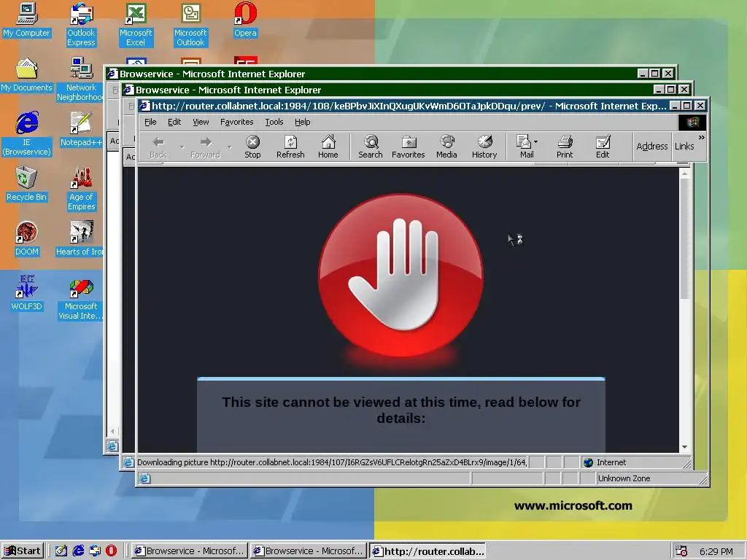Open the View menu

(201, 122)
